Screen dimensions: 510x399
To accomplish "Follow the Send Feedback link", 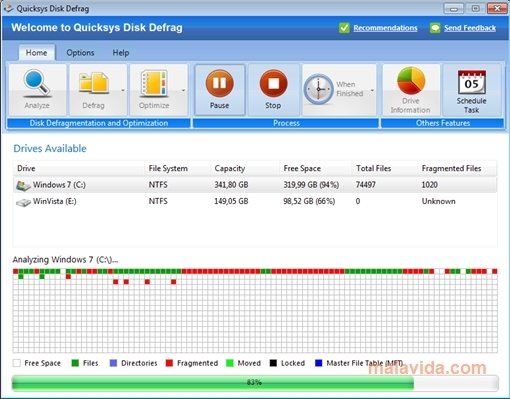I will tap(470, 28).
